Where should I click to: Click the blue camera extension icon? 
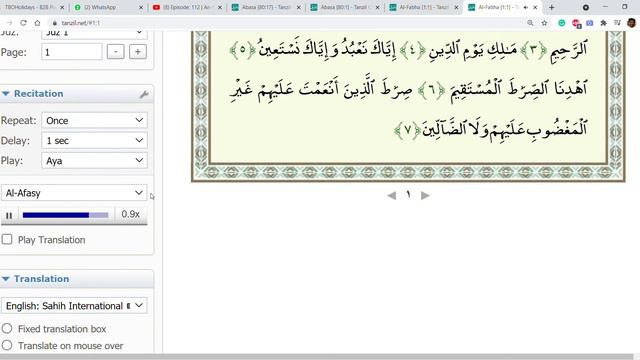click(x=589, y=23)
